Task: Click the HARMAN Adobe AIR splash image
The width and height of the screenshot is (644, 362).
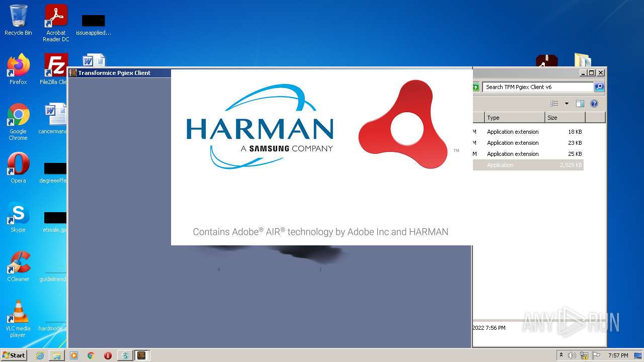Action: point(321,157)
